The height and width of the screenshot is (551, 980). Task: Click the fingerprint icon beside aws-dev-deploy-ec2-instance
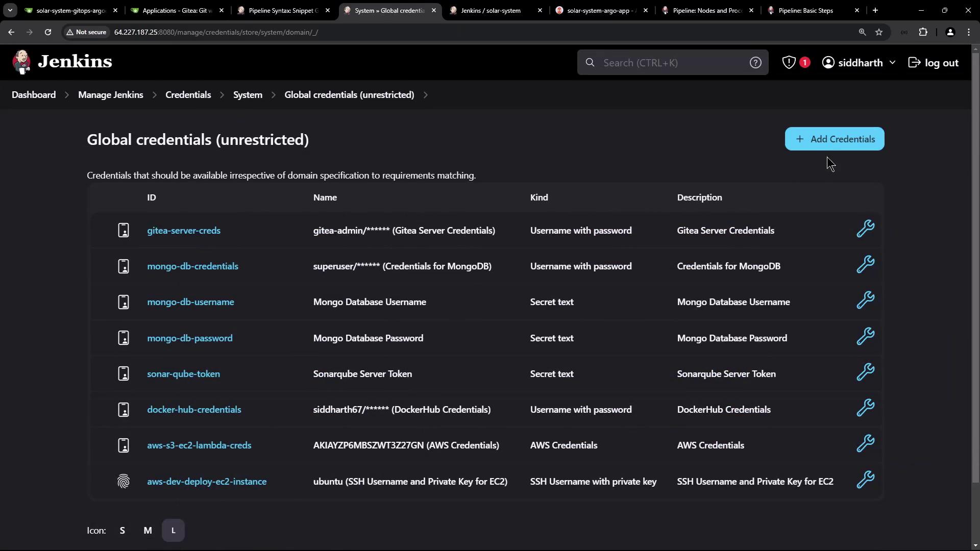point(124,481)
